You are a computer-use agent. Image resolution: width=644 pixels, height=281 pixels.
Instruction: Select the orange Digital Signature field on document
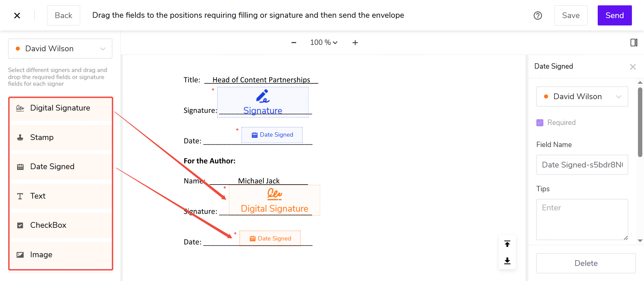tap(274, 200)
